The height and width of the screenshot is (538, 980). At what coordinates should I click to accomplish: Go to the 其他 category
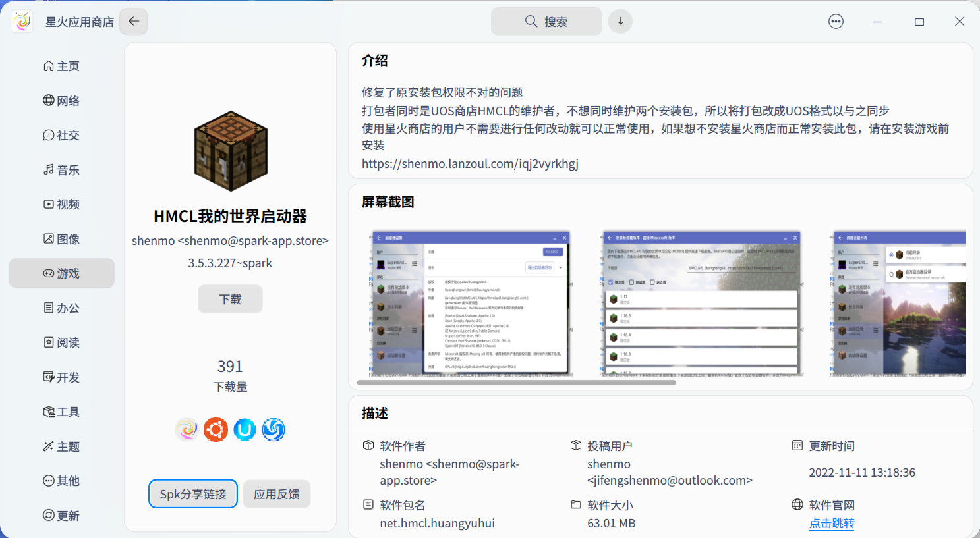[x=62, y=481]
